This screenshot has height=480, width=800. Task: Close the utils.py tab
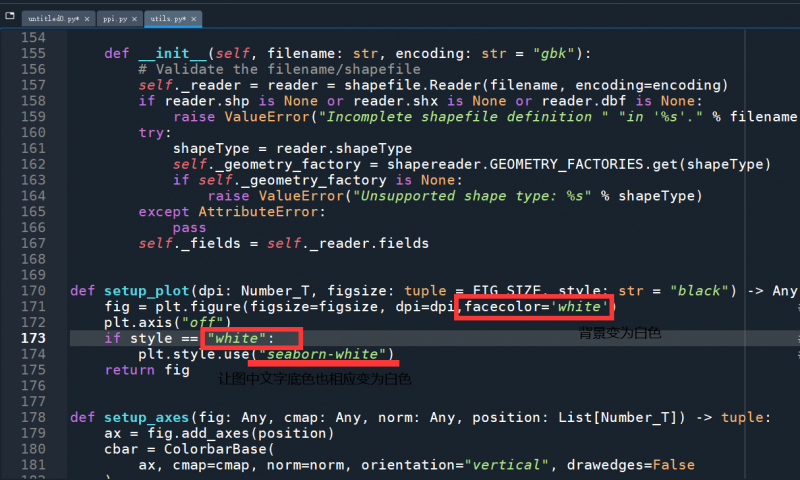(x=193, y=19)
